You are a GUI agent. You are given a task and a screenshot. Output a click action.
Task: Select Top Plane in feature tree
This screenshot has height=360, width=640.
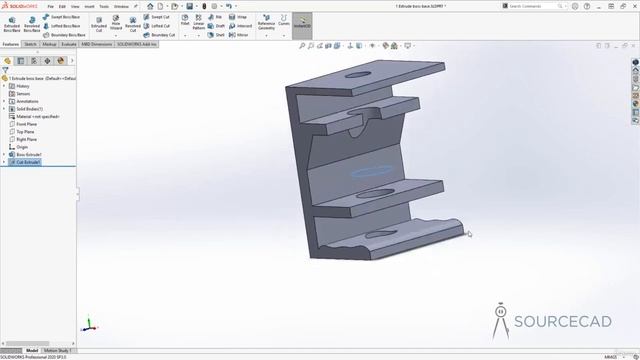click(x=22, y=132)
